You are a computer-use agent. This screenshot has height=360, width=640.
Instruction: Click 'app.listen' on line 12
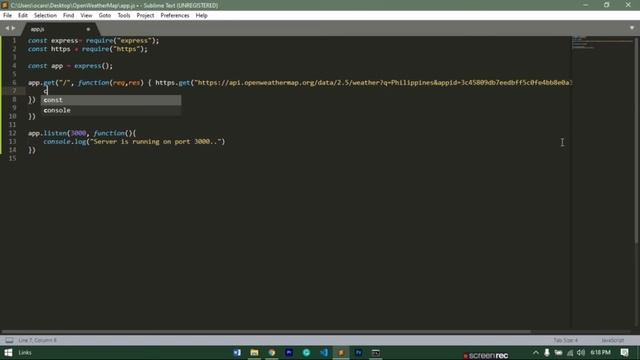[47, 133]
